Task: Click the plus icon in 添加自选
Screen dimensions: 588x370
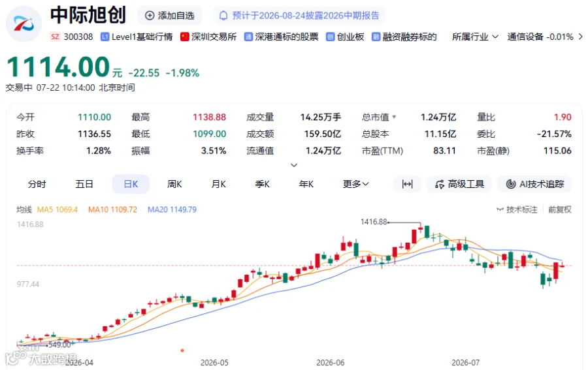Action: click(x=150, y=16)
